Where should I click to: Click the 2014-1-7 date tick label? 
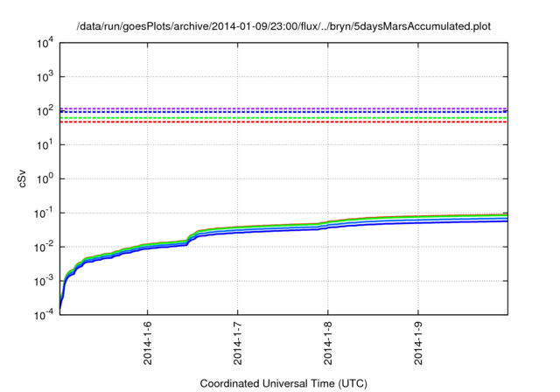pos(237,343)
